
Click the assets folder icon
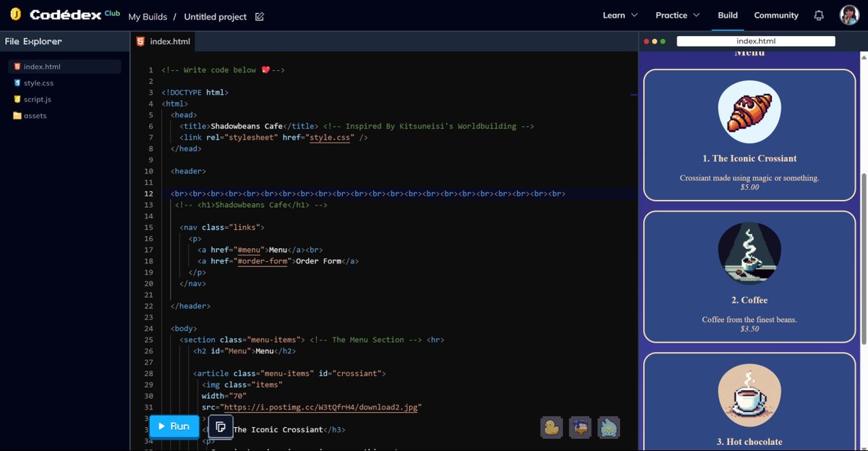pyautogui.click(x=17, y=116)
